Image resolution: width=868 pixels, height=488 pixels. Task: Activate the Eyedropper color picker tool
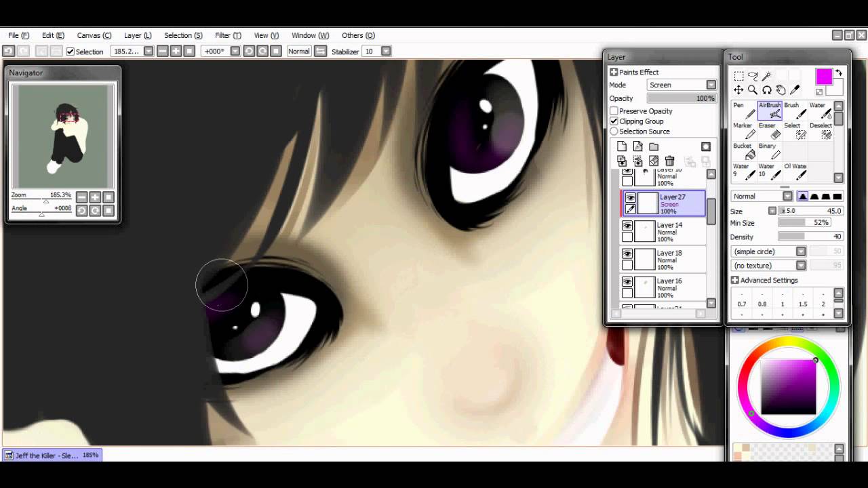(x=795, y=90)
